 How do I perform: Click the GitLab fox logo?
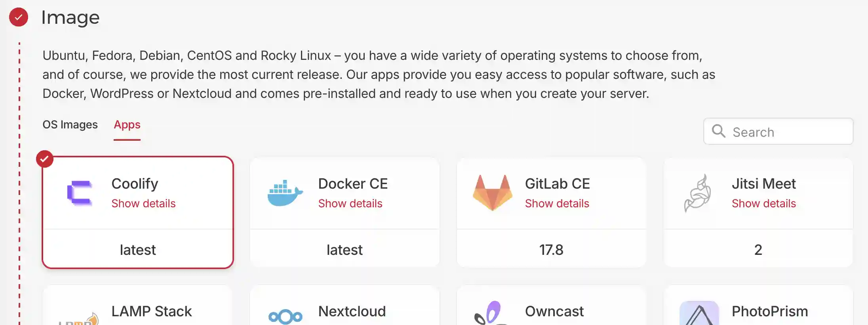click(492, 193)
